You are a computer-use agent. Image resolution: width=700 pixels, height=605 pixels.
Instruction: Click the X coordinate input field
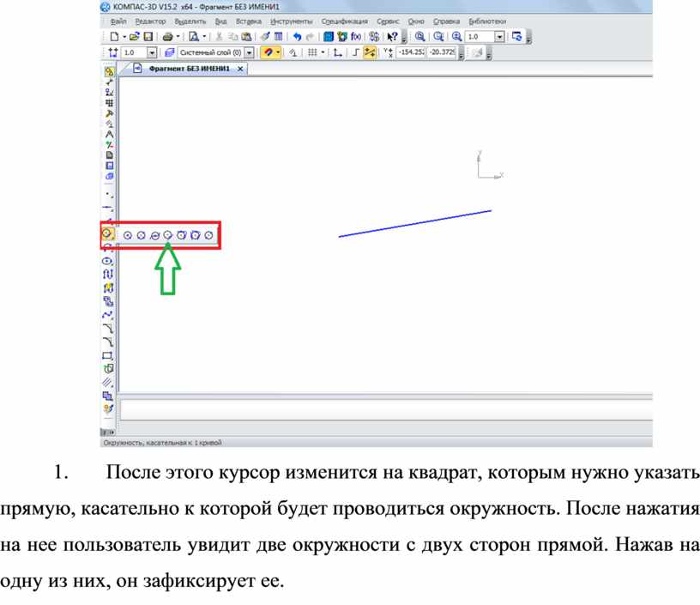410,52
